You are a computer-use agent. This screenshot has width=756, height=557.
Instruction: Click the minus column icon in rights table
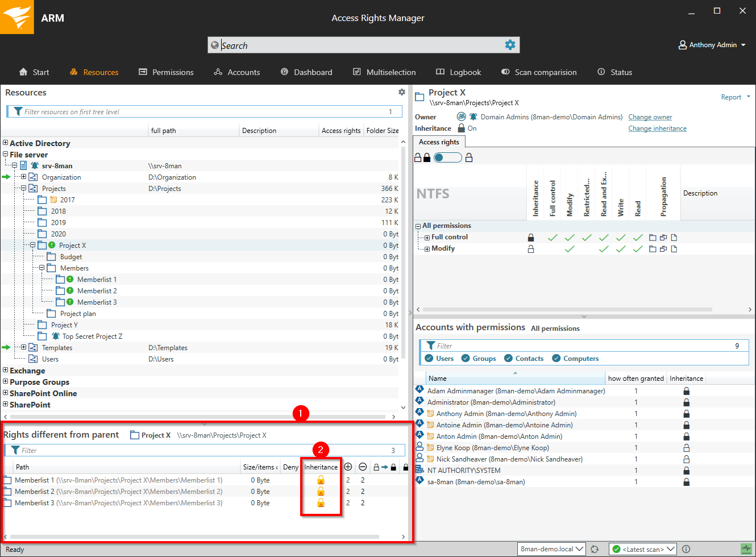click(363, 467)
